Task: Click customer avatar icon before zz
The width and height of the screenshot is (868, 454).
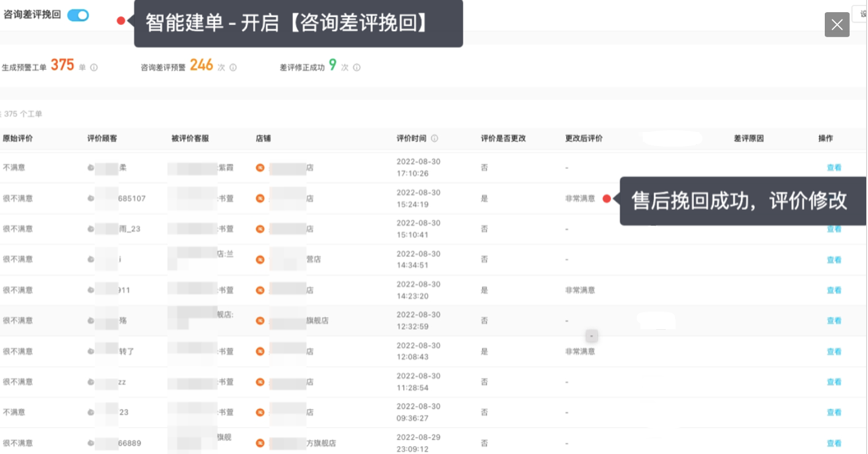Action: pyautogui.click(x=91, y=382)
